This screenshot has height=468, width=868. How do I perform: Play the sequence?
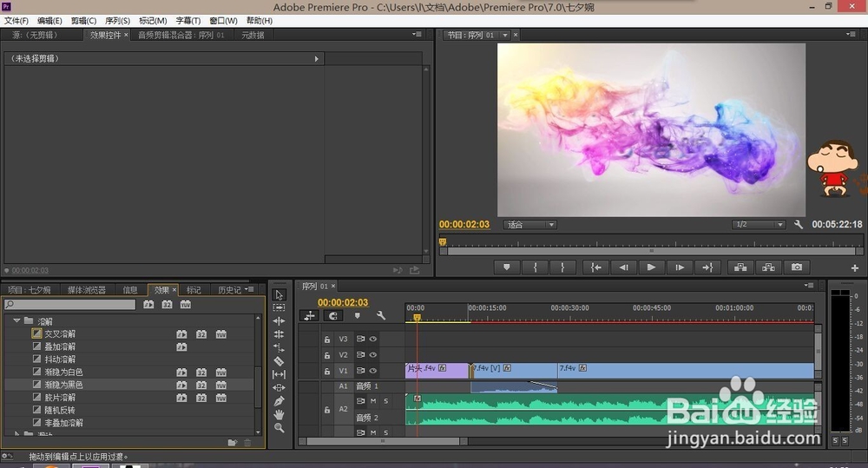click(652, 267)
